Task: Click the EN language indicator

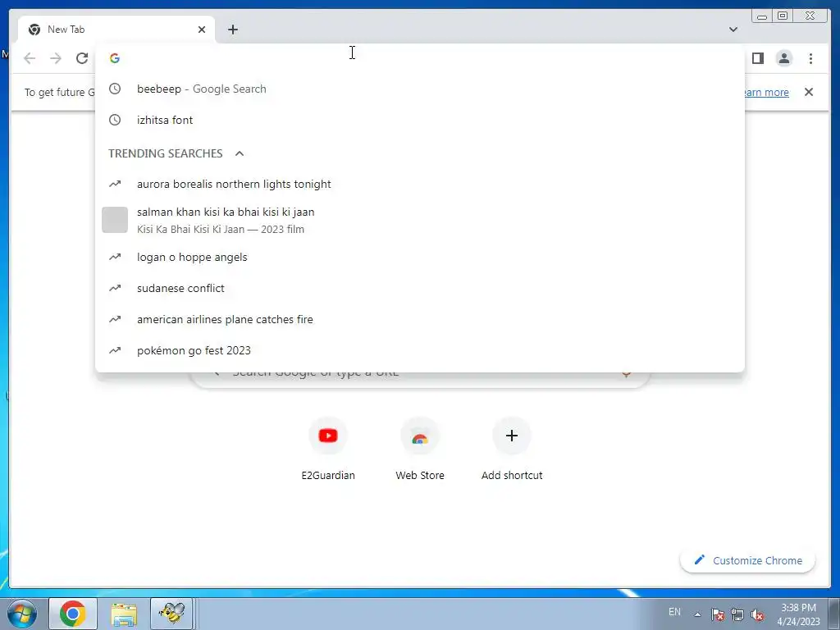Action: pos(674,612)
